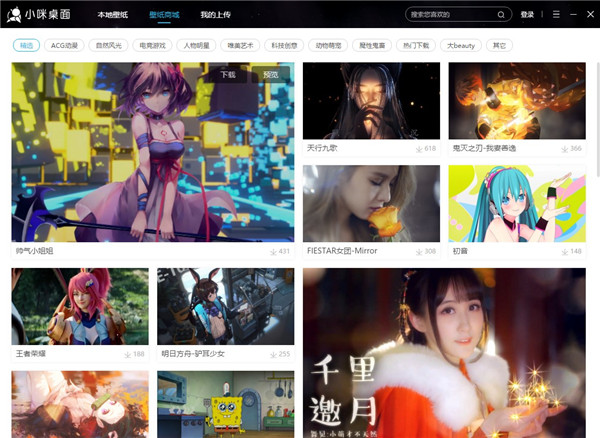Select the 魔性鬼畜 category filter
Screen dimensions: 600x438
coord(372,46)
